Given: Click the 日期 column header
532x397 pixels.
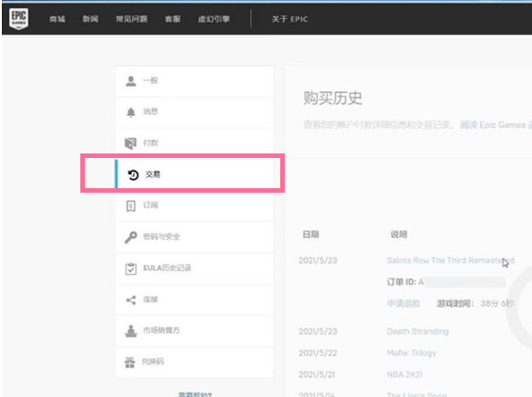Looking at the screenshot, I should (x=311, y=235).
